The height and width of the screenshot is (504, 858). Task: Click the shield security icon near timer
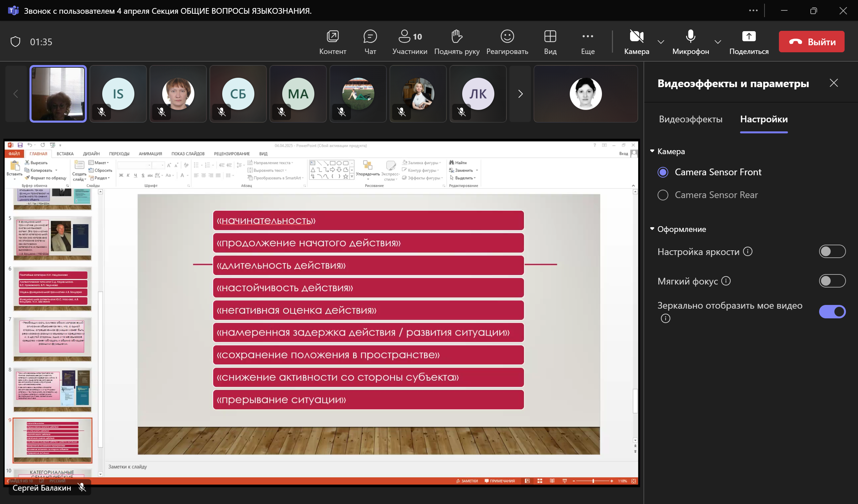pyautogui.click(x=15, y=42)
